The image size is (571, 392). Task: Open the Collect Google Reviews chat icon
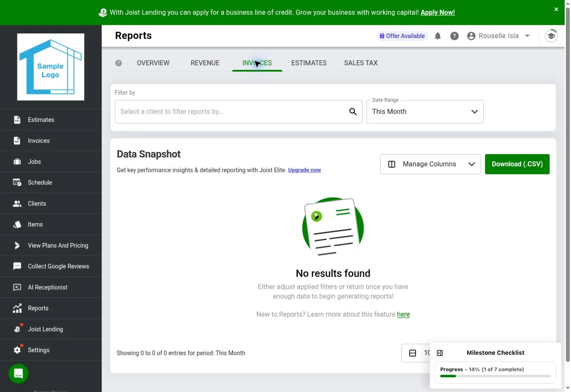click(x=17, y=266)
